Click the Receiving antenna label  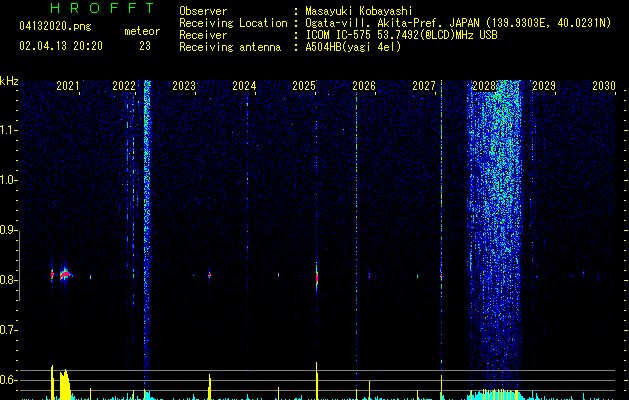pos(230,47)
